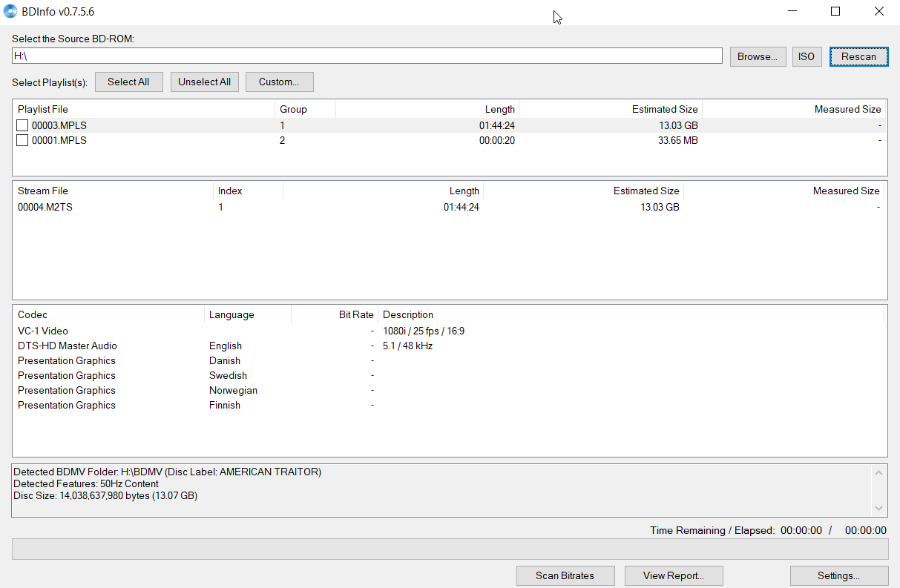Click the English audio language entry

(226, 346)
